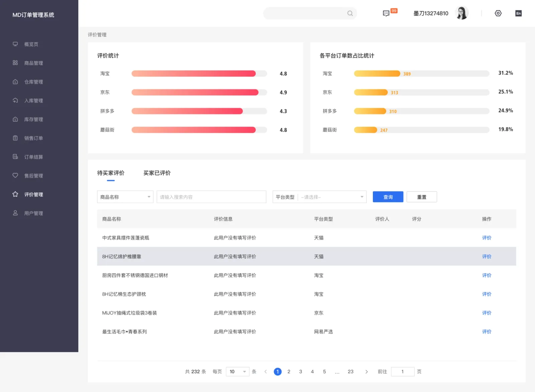Click the 入库管理 inbound icon

(15, 100)
